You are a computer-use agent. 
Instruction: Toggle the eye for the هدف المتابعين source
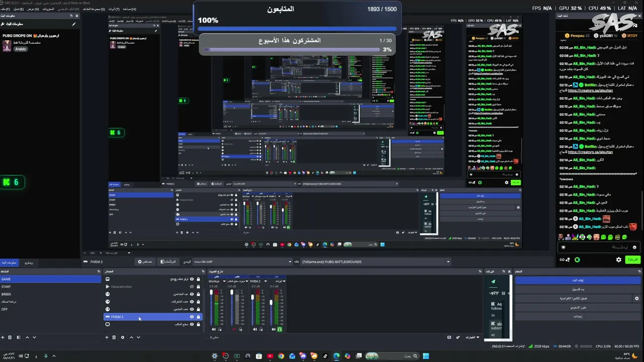click(x=192, y=309)
